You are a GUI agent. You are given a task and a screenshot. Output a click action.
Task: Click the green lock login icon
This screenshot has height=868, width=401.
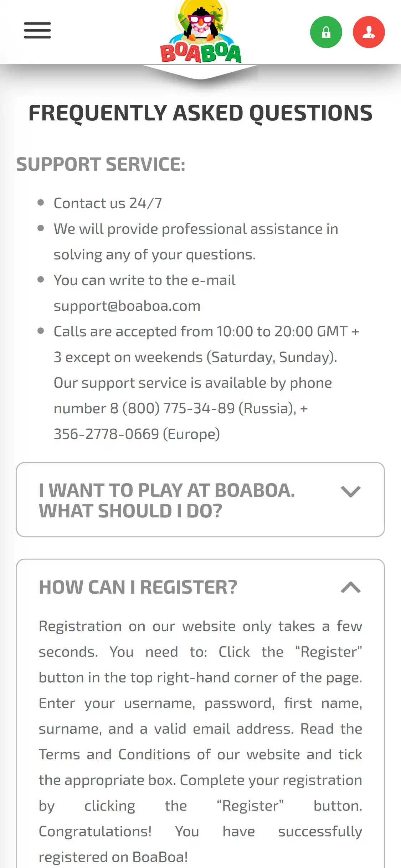326,32
